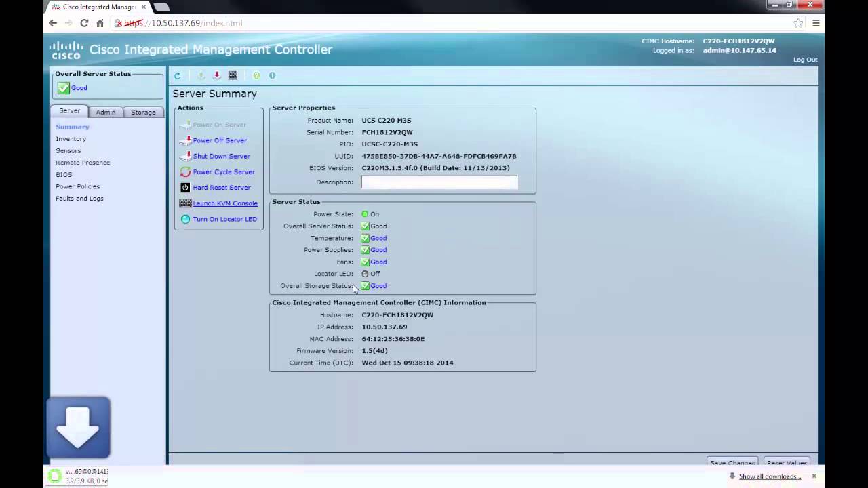868x488 pixels.
Task: Click the BIOS Version value text
Action: [x=436, y=168]
